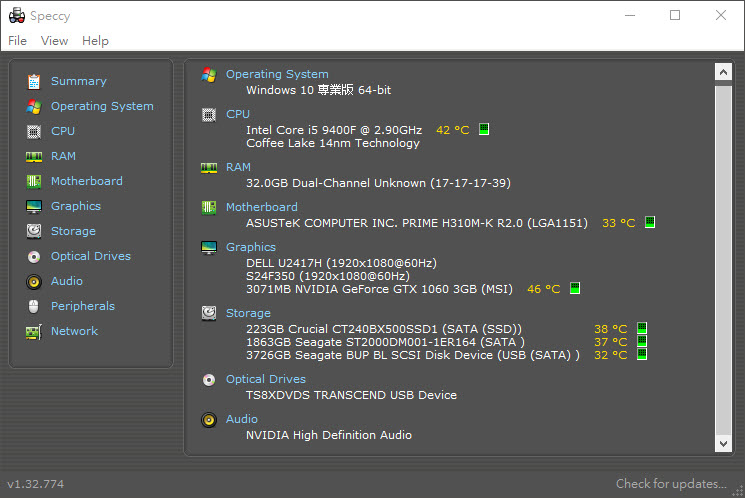Click the scrollbar up arrow

(x=723, y=72)
